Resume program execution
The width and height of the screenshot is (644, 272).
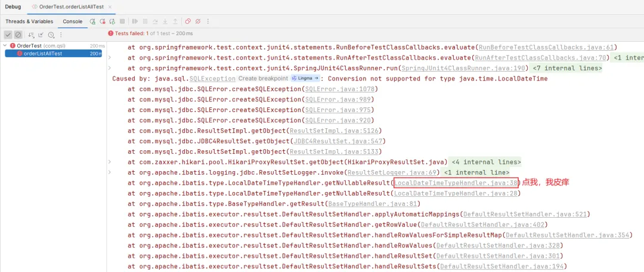(135, 21)
